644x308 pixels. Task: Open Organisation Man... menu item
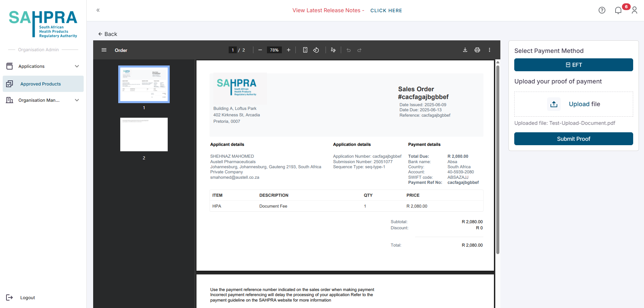point(43,100)
